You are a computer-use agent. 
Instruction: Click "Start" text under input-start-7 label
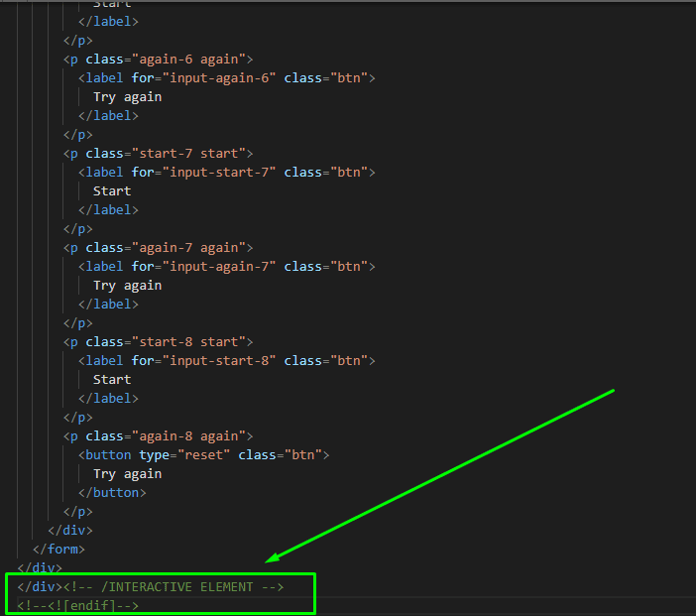point(112,191)
